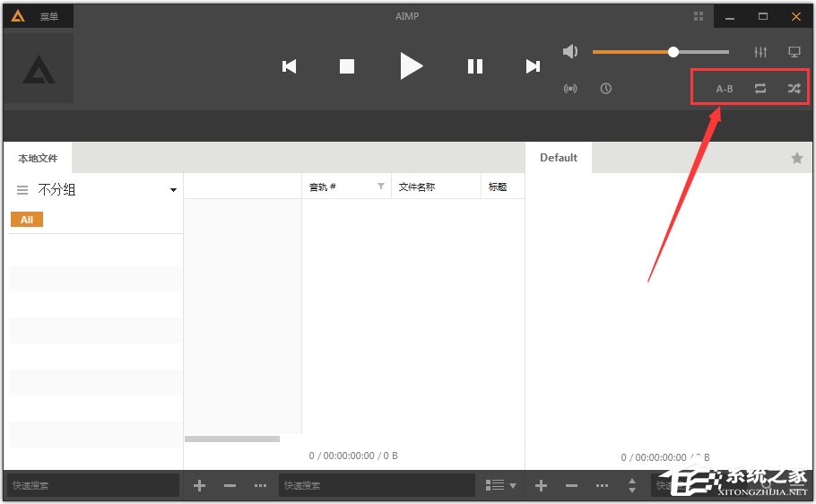Toggle shuffle playback
This screenshot has height=504, width=816.
794,89
